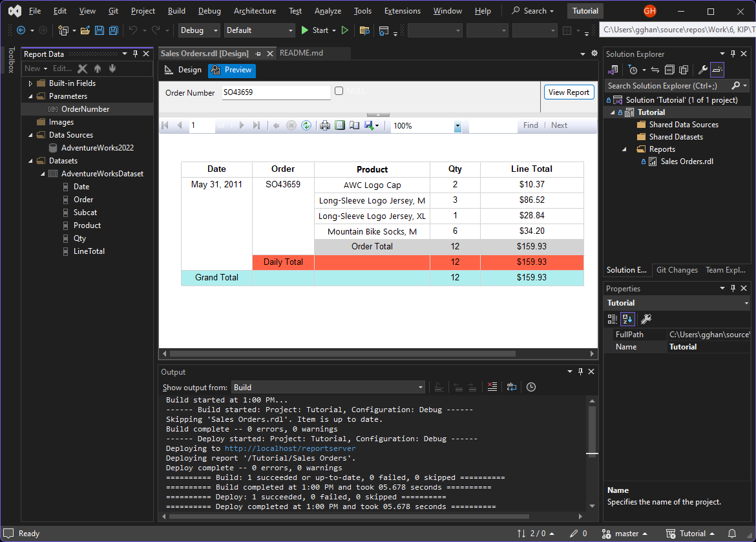Open the localhost reportserver link
The width and height of the screenshot is (756, 542).
pos(290,448)
